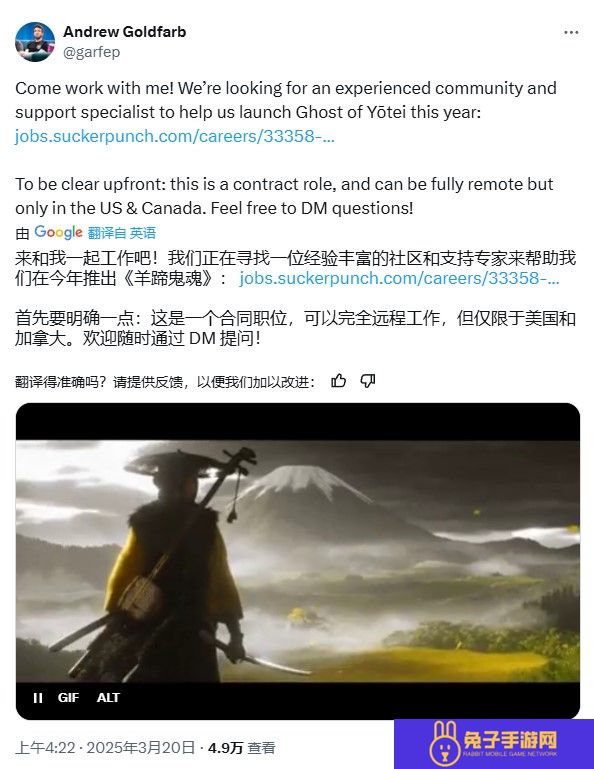Give thumbs up to the translation
Viewport: 594px width, 769px height.
(x=338, y=381)
